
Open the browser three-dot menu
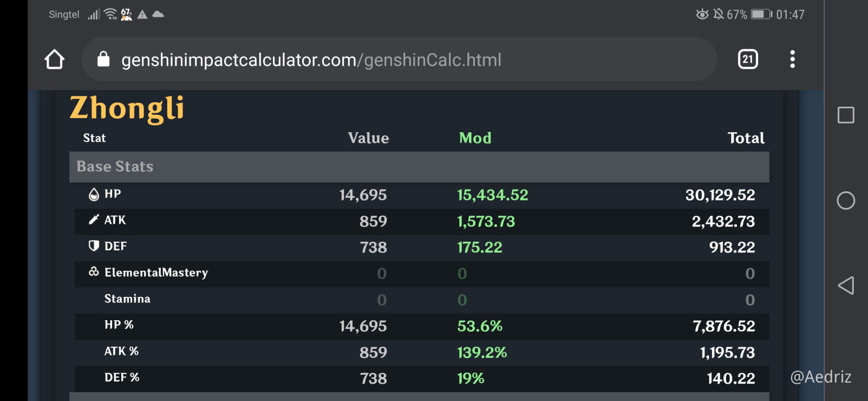point(792,59)
